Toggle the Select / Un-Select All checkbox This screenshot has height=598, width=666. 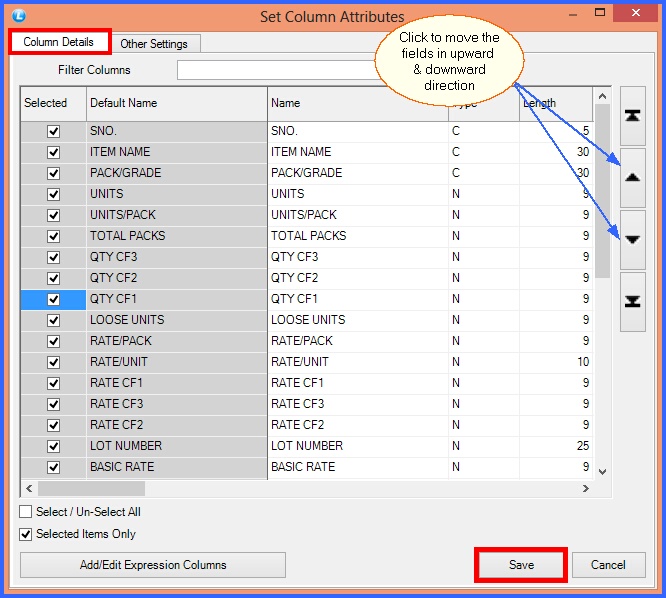pyautogui.click(x=26, y=512)
